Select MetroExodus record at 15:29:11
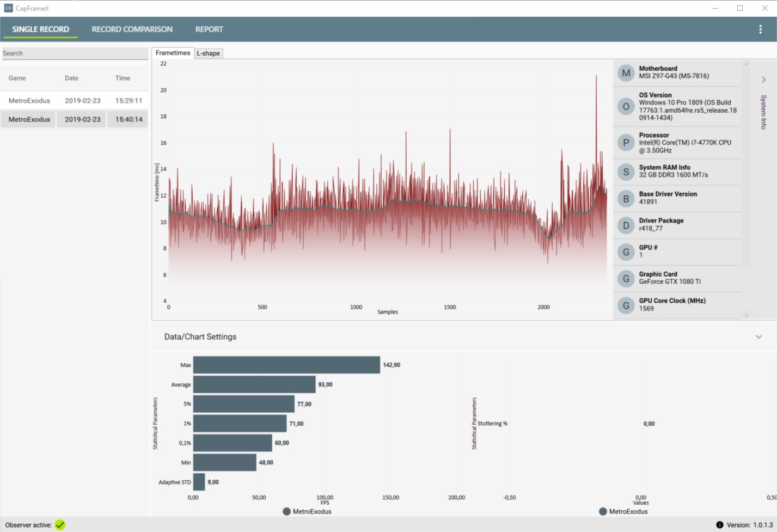Image resolution: width=777 pixels, height=532 pixels. pos(75,101)
